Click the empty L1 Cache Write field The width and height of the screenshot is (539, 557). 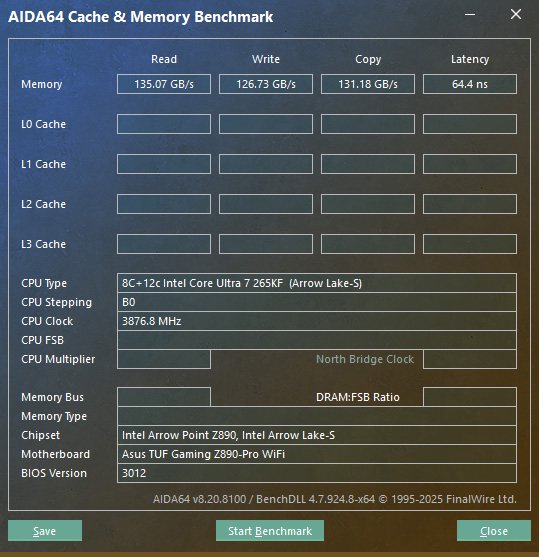coord(266,164)
